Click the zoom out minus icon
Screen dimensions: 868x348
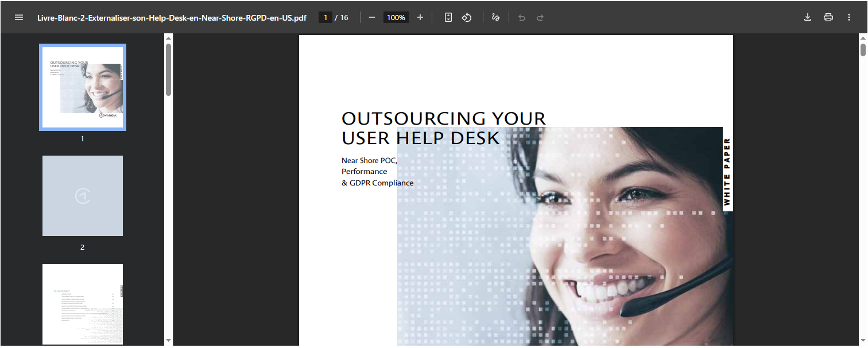[372, 17]
